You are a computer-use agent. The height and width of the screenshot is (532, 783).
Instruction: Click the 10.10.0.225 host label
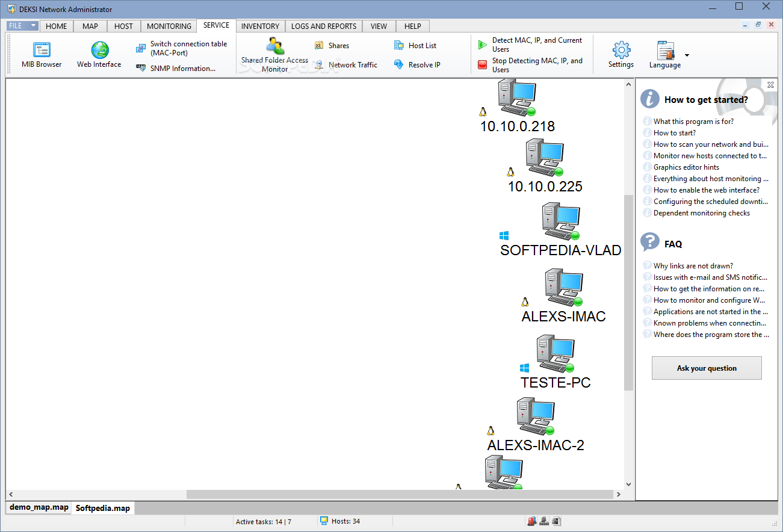point(545,187)
